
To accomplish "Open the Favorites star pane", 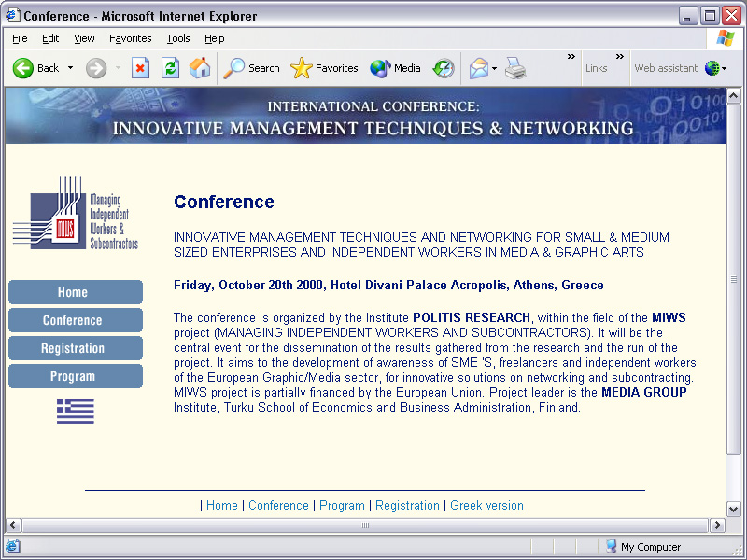I will pyautogui.click(x=324, y=68).
